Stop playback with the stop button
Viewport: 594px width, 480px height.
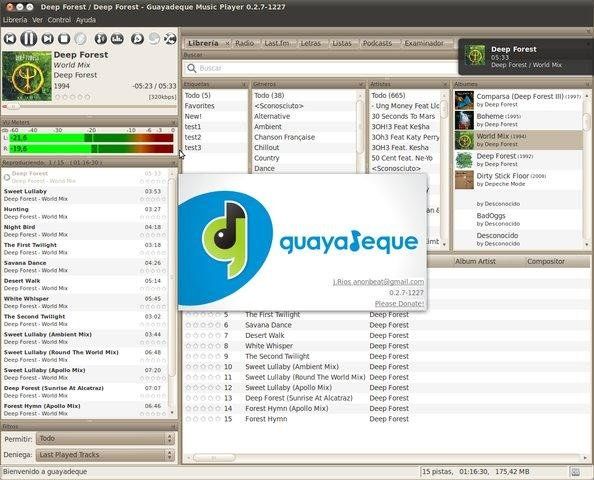tap(64, 39)
